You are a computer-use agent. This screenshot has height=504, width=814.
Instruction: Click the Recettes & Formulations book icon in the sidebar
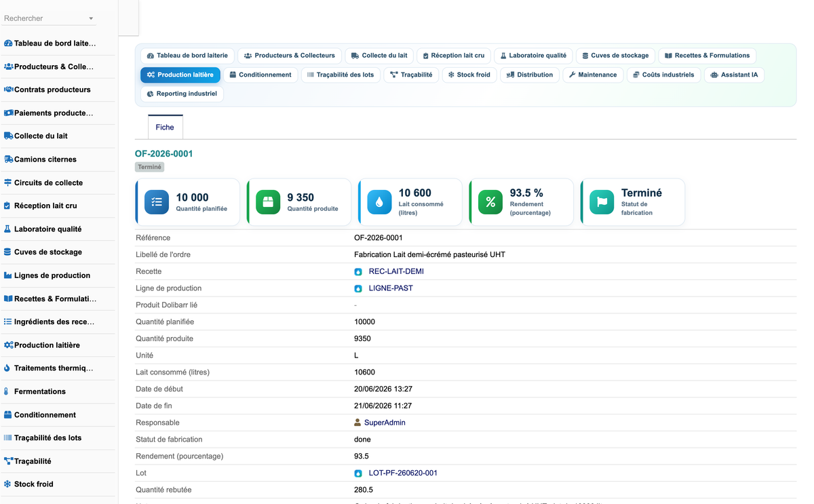click(x=8, y=298)
